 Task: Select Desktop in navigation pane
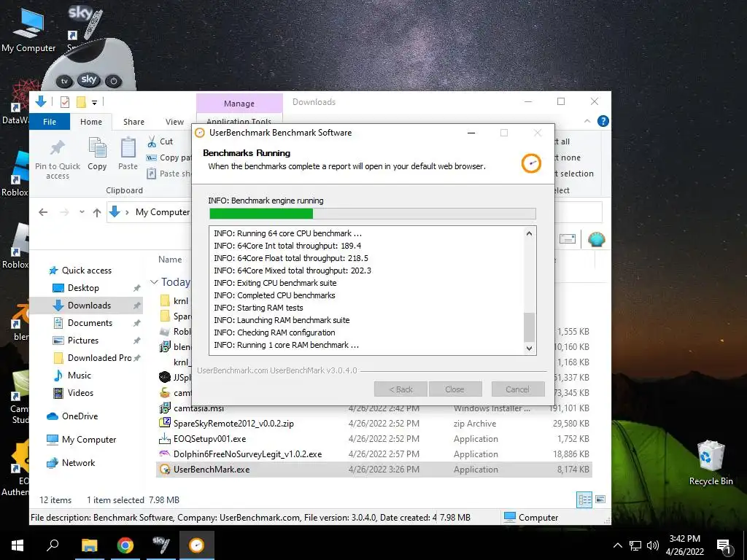pyautogui.click(x=83, y=288)
